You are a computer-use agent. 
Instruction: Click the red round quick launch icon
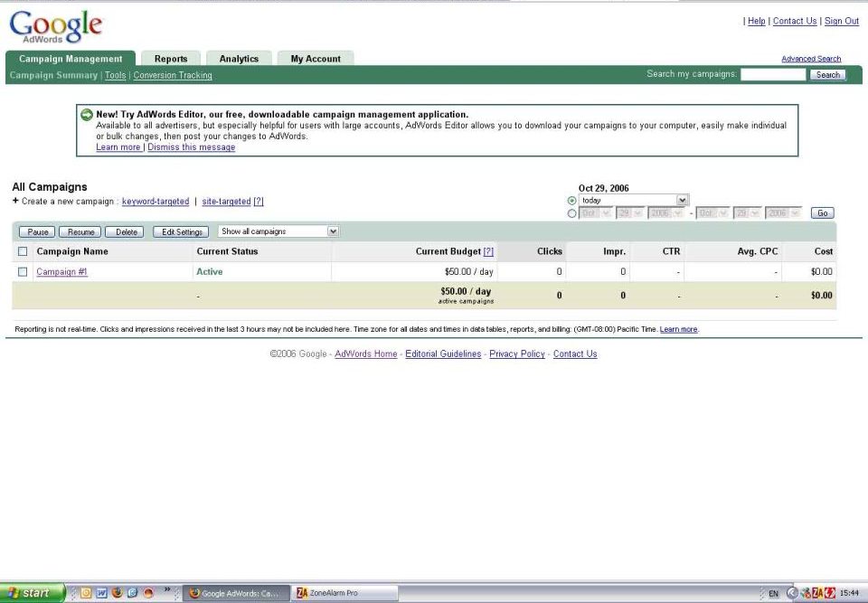tap(147, 592)
